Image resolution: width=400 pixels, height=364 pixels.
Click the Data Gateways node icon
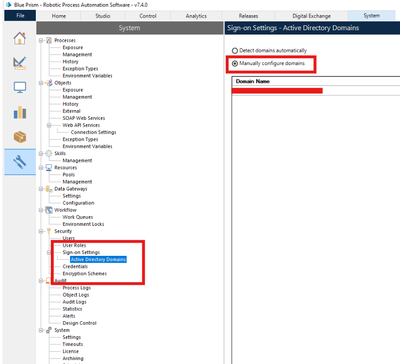click(49, 189)
